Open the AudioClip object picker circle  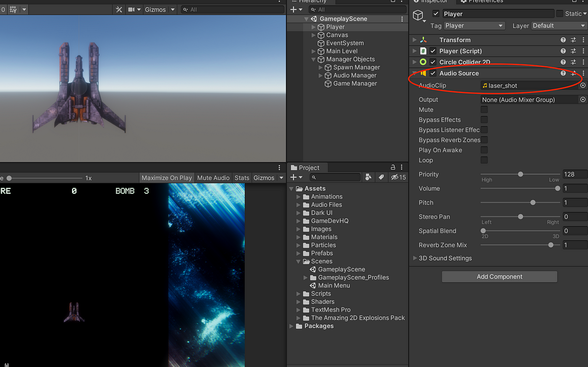click(x=583, y=85)
